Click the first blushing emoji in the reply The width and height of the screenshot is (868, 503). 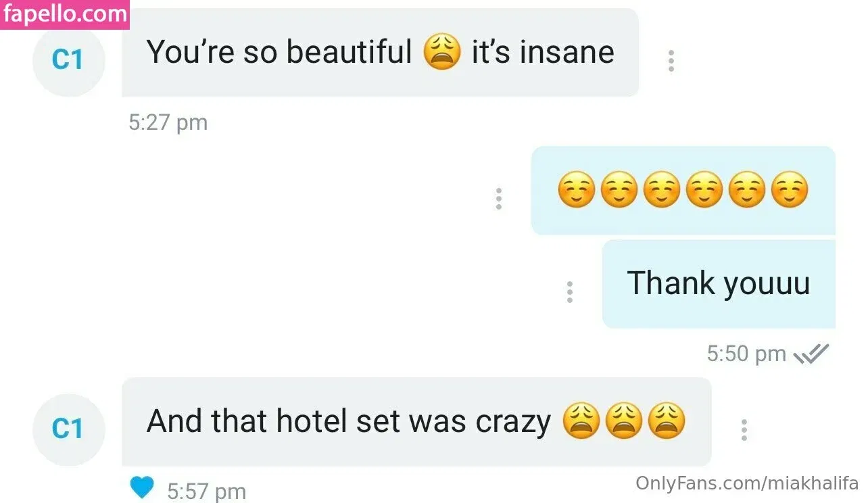coord(577,190)
